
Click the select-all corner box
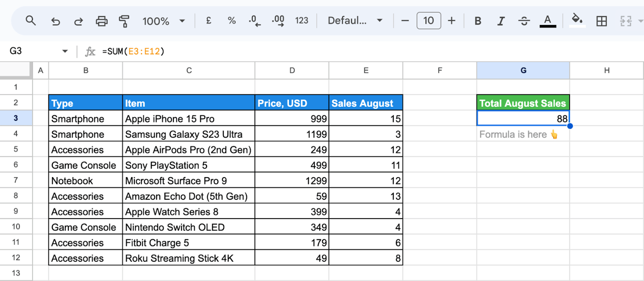(16, 70)
